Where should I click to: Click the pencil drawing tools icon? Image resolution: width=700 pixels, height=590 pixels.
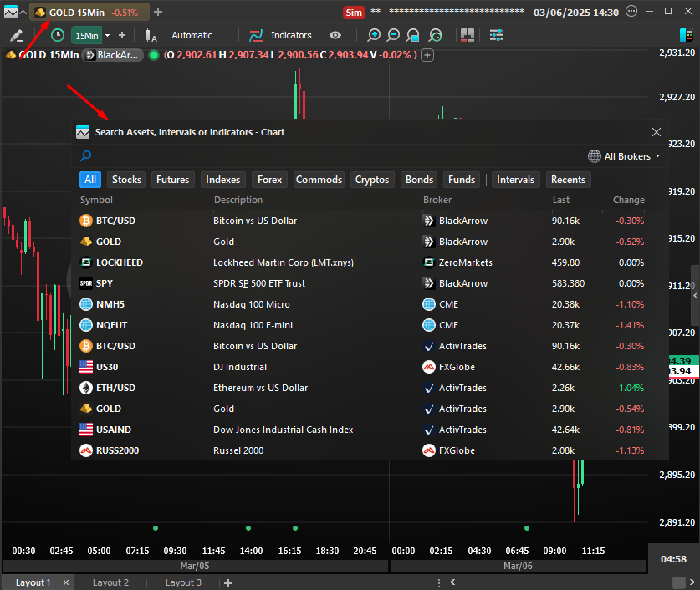coord(16,35)
